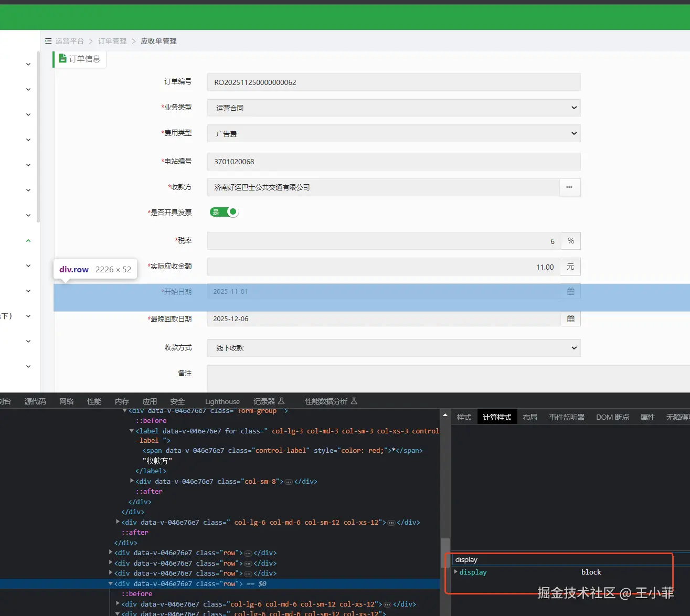Toggle the 是否开具发票 switch
The image size is (690, 616).
click(224, 212)
